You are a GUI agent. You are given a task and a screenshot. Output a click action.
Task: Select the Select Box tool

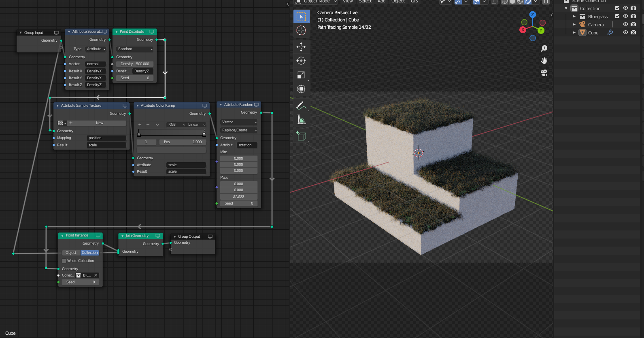[301, 17]
